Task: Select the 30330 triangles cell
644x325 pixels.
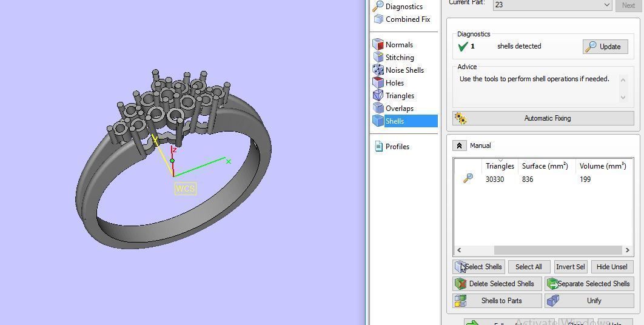Action: tap(494, 179)
